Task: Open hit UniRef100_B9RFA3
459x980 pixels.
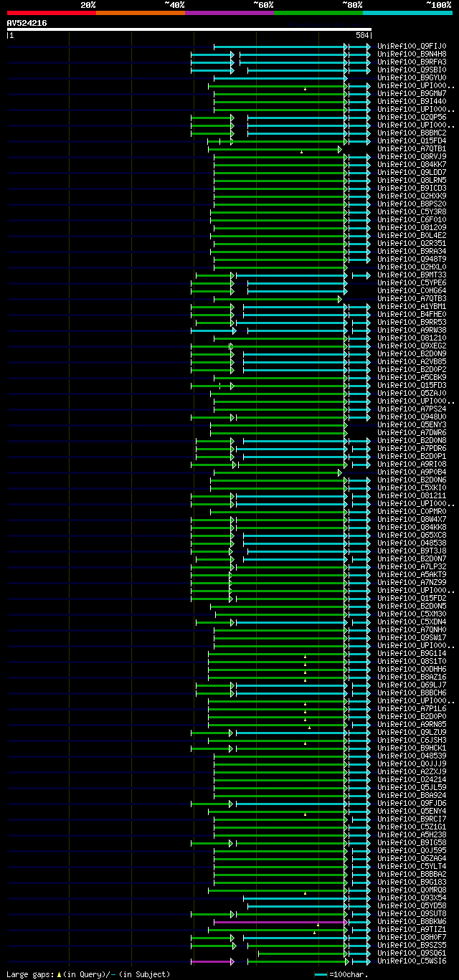Action: [411, 62]
